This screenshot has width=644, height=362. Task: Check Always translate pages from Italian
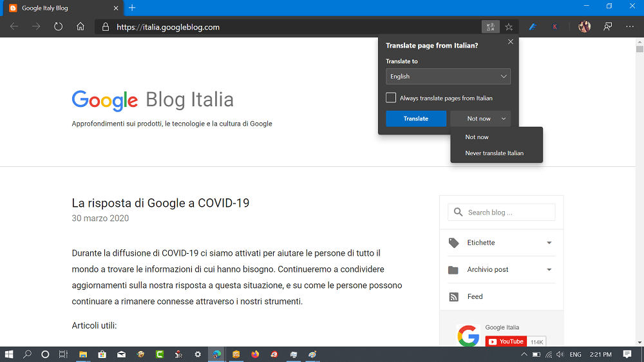coord(391,98)
